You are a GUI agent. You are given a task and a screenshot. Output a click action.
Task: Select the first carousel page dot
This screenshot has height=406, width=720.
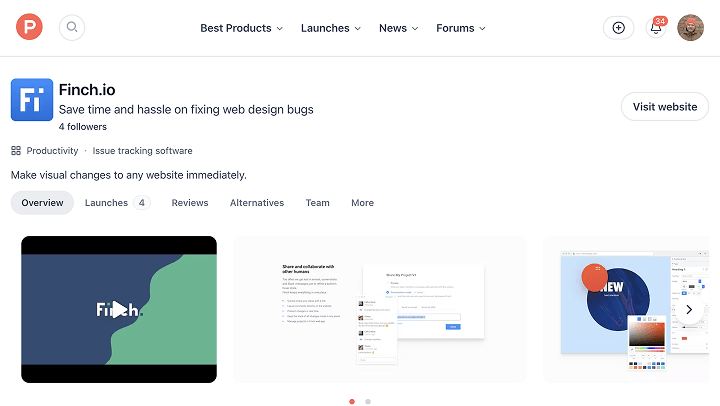click(x=352, y=401)
